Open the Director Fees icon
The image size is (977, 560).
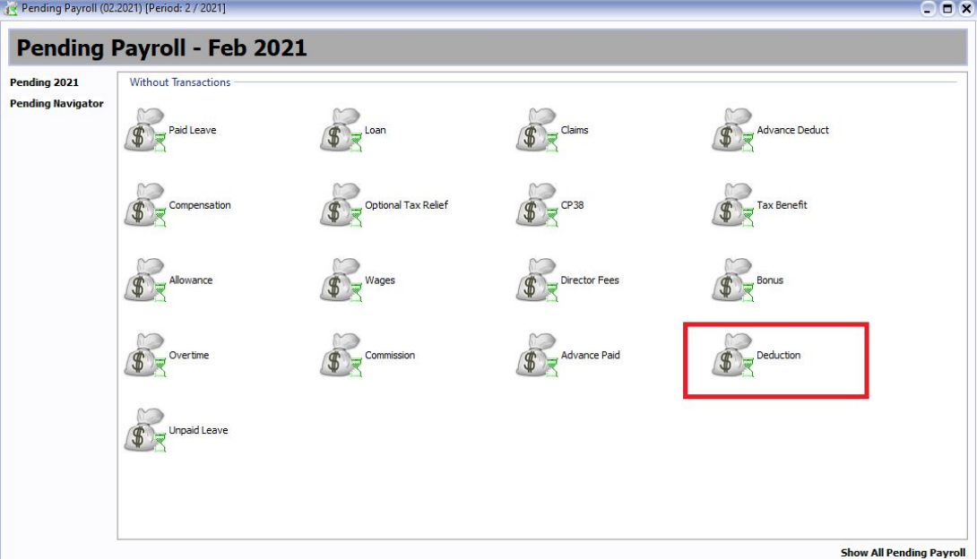[537, 281]
